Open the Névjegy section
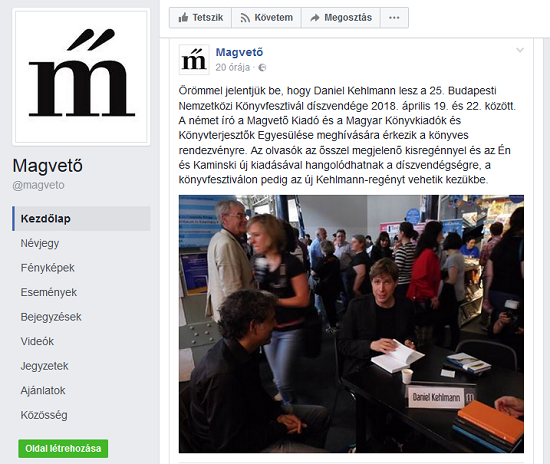Viewport: 550px width, 464px height. coord(40,243)
